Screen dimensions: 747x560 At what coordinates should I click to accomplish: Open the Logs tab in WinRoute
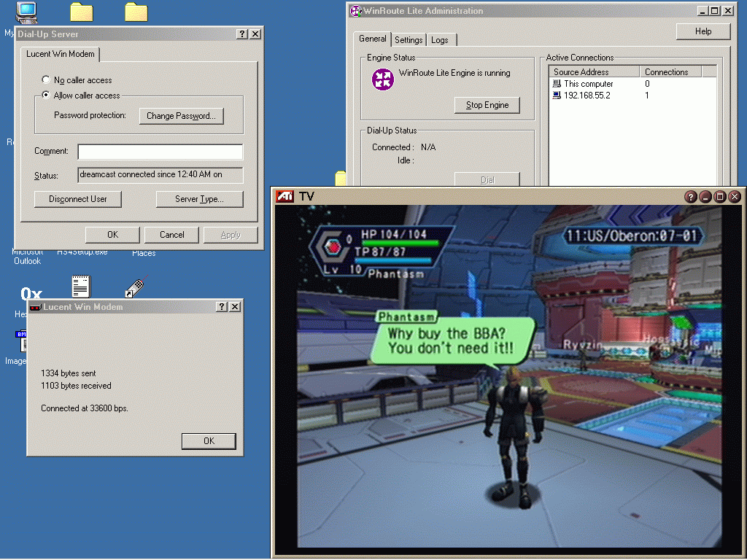(x=440, y=40)
